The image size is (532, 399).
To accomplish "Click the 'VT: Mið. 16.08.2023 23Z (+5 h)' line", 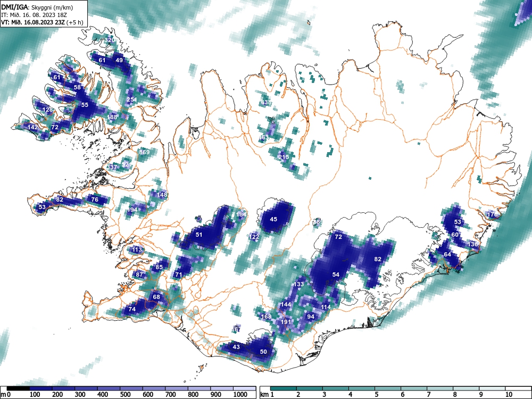I will click(x=42, y=22).
